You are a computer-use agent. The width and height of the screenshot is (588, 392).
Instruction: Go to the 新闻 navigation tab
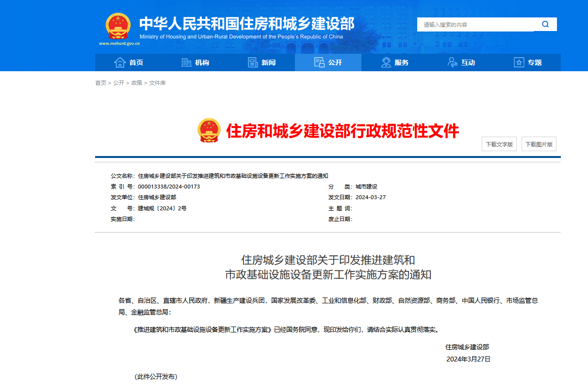261,63
